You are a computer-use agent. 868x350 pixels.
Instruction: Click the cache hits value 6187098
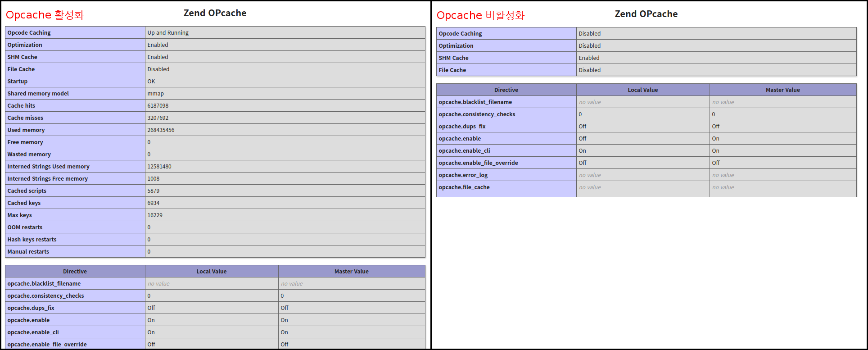158,105
